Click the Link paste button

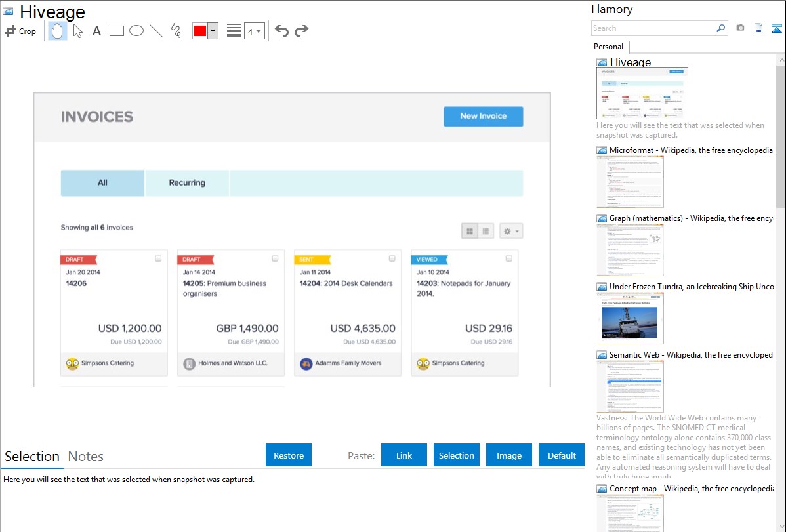404,455
